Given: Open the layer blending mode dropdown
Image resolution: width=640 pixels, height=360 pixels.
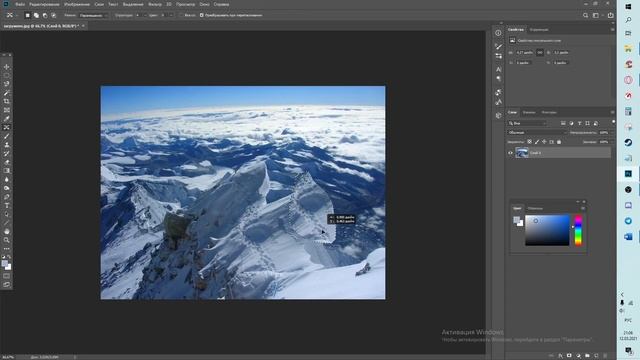Looking at the screenshot, I should (x=537, y=133).
